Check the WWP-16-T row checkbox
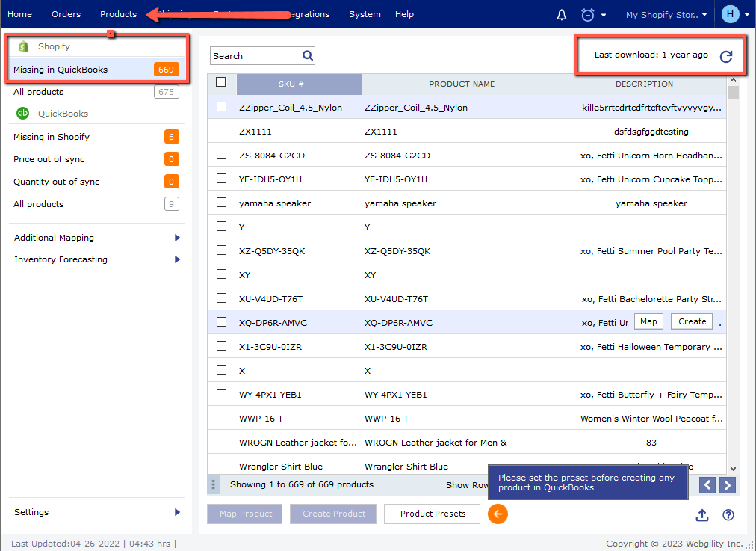Screen dimensions: 756x551 (221, 417)
